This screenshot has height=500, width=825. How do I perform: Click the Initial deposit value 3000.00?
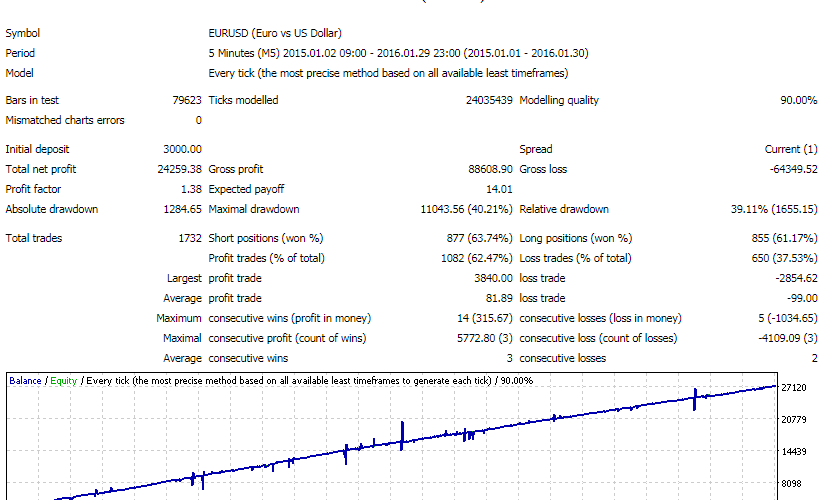pyautogui.click(x=181, y=149)
